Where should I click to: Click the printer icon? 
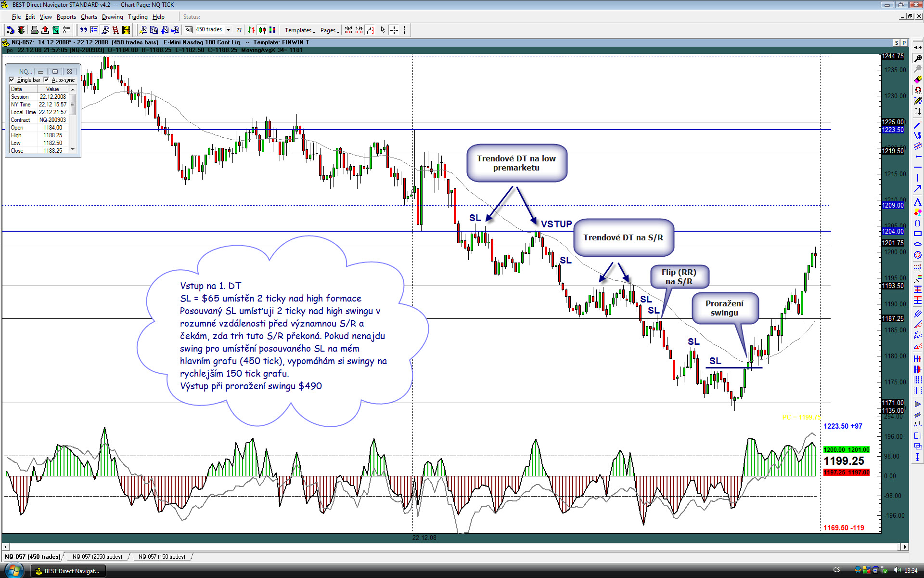tap(35, 30)
